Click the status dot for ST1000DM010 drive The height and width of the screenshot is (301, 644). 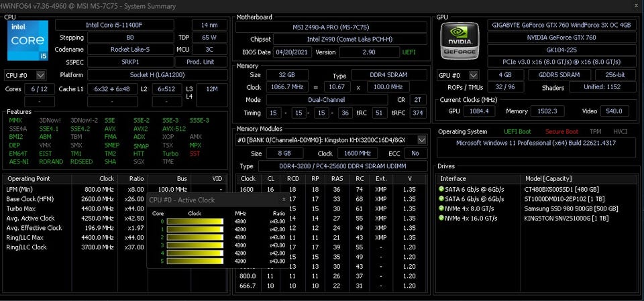(x=441, y=199)
